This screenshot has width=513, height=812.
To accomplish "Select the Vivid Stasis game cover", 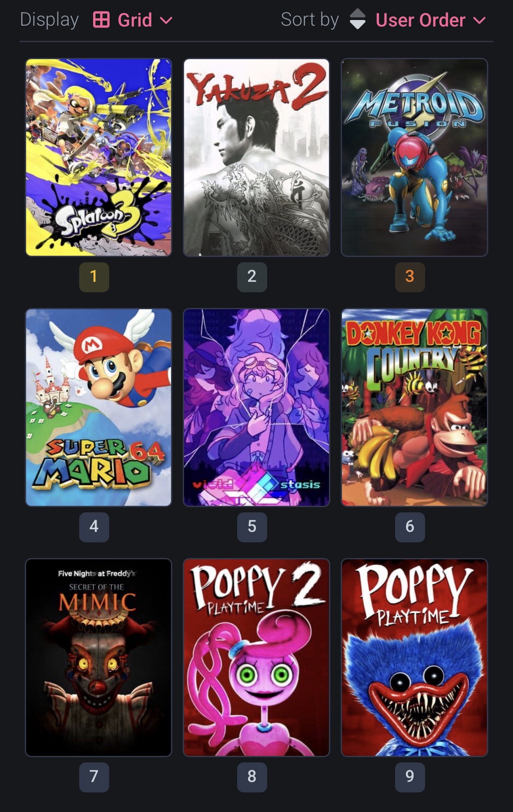I will tap(256, 408).
